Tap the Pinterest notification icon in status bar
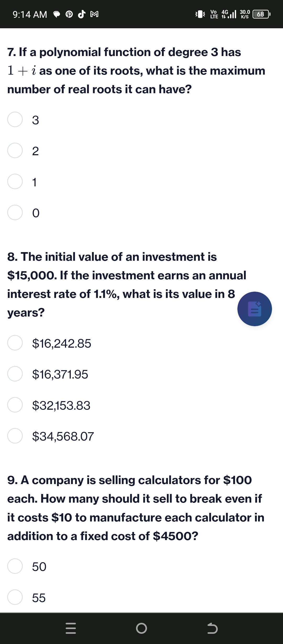 point(69,14)
